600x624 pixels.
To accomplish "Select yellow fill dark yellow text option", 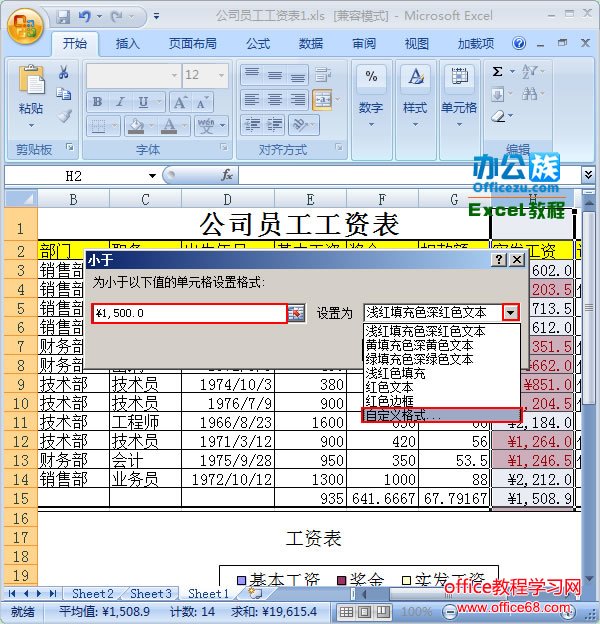I will tap(442, 345).
